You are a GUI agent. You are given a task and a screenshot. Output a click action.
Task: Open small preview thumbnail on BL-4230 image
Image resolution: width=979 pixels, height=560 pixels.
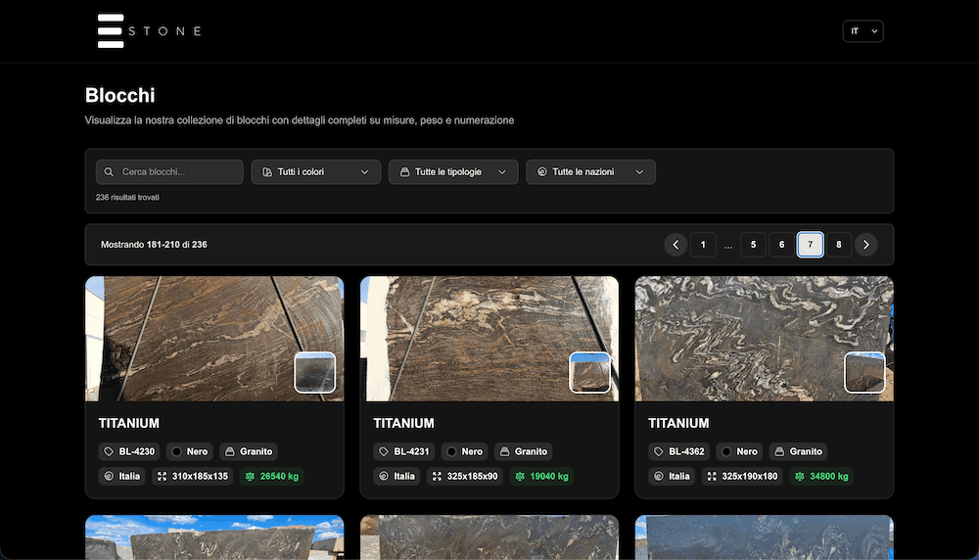tap(315, 373)
